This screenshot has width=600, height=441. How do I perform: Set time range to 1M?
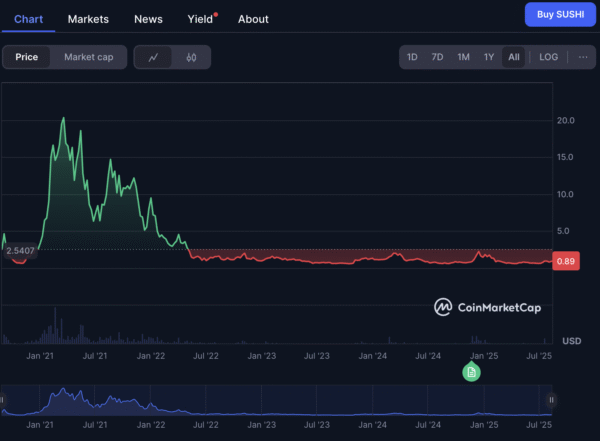(x=463, y=57)
